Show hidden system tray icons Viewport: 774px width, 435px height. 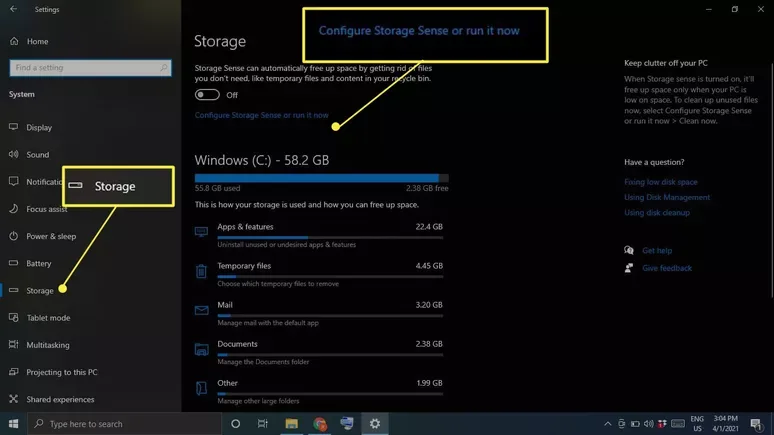[x=608, y=424]
